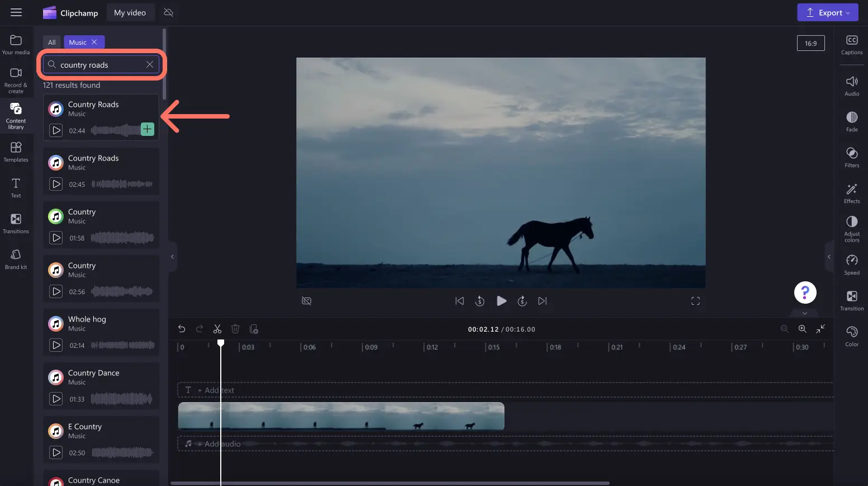Open the Speed settings icon
This screenshot has width=868, height=486.
click(x=852, y=265)
